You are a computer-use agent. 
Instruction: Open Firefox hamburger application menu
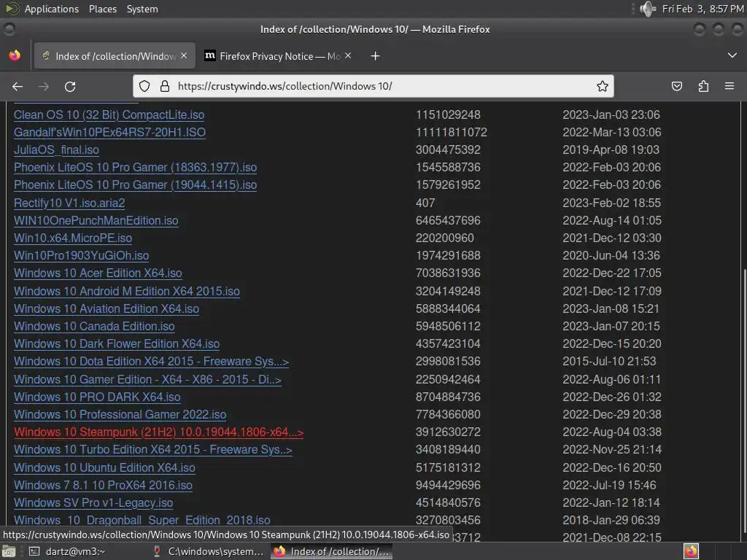pyautogui.click(x=729, y=86)
